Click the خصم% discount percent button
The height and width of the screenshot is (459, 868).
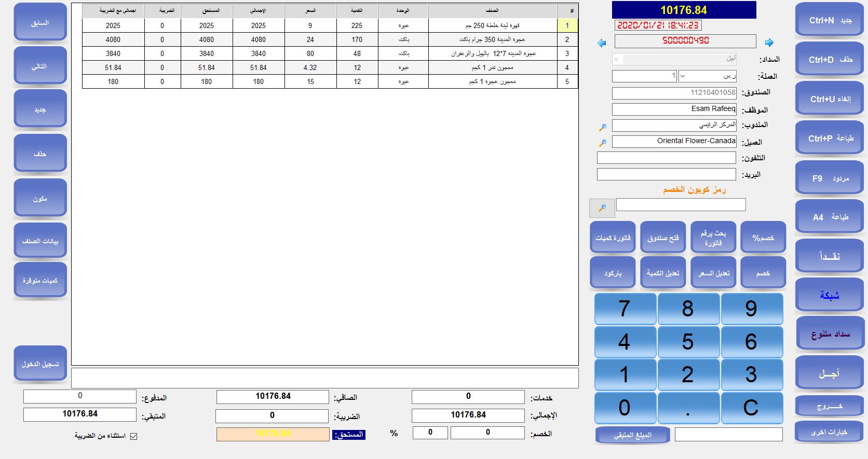[763, 238]
